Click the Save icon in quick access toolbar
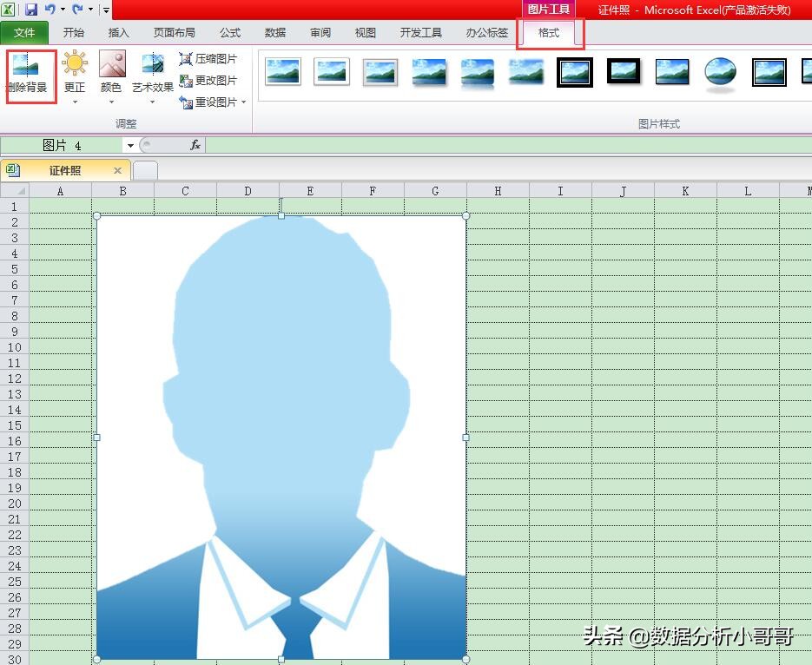This screenshot has width=812, height=665. coord(30,9)
